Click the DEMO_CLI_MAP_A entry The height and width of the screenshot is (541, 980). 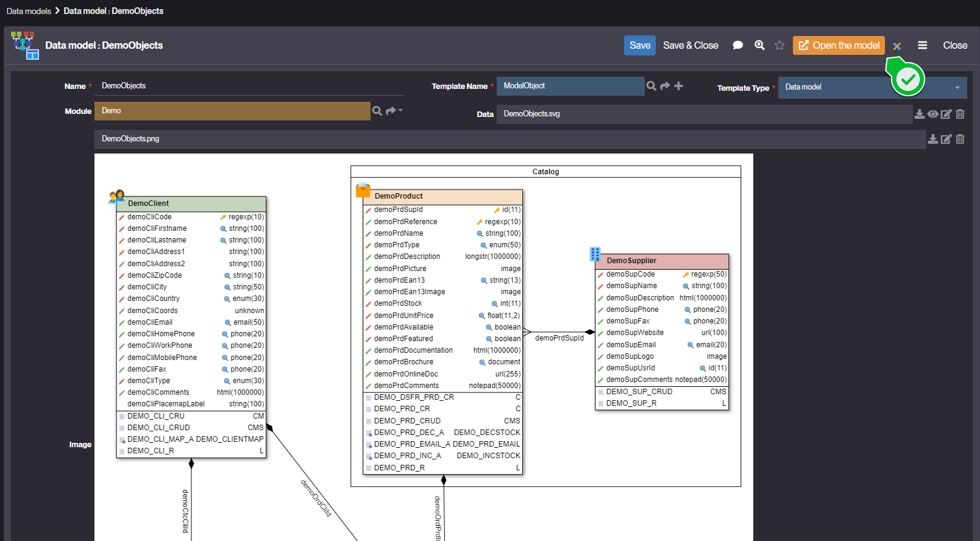click(x=191, y=439)
